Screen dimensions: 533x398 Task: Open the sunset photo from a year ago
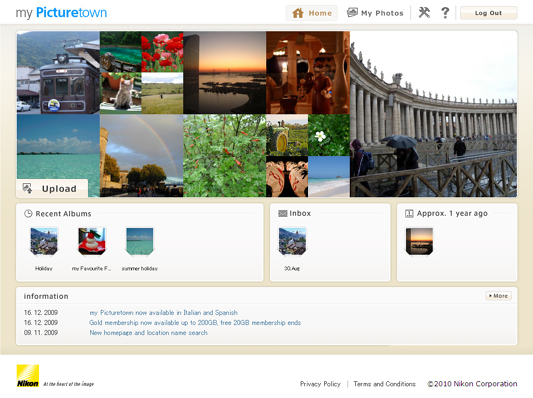419,241
